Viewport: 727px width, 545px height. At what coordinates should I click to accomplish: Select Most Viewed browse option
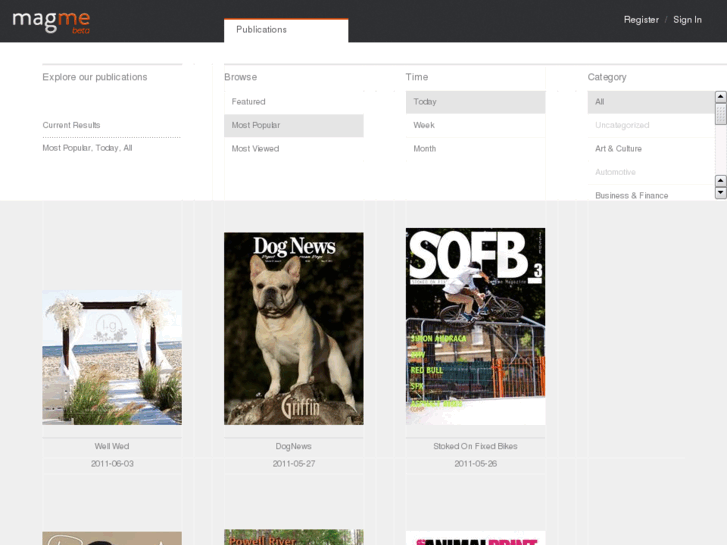click(293, 149)
